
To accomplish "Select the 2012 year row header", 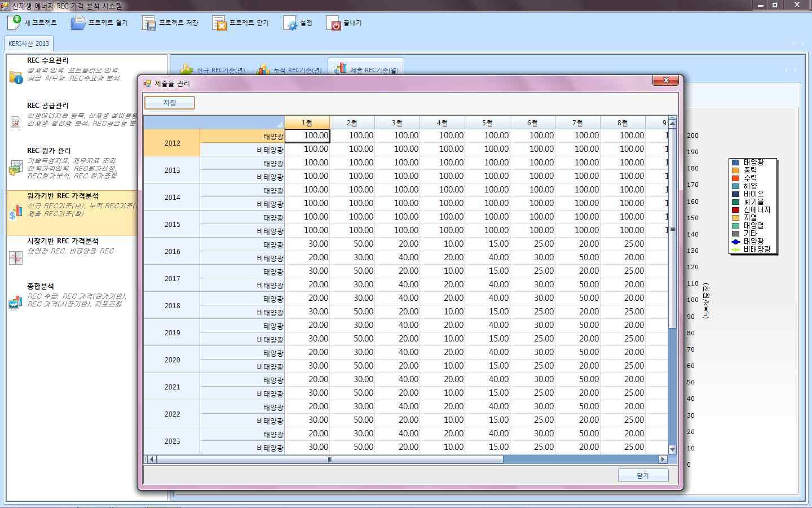I will [172, 143].
